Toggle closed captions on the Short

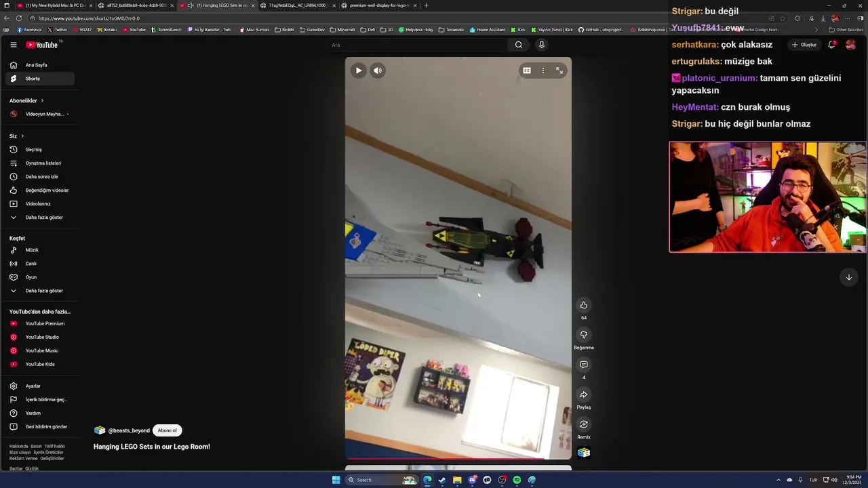(526, 70)
